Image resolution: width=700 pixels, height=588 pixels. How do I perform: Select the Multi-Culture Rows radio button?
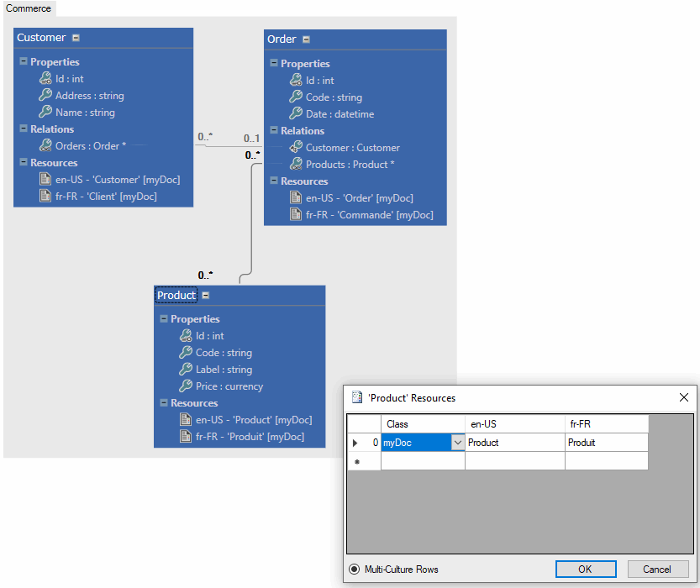click(x=355, y=570)
